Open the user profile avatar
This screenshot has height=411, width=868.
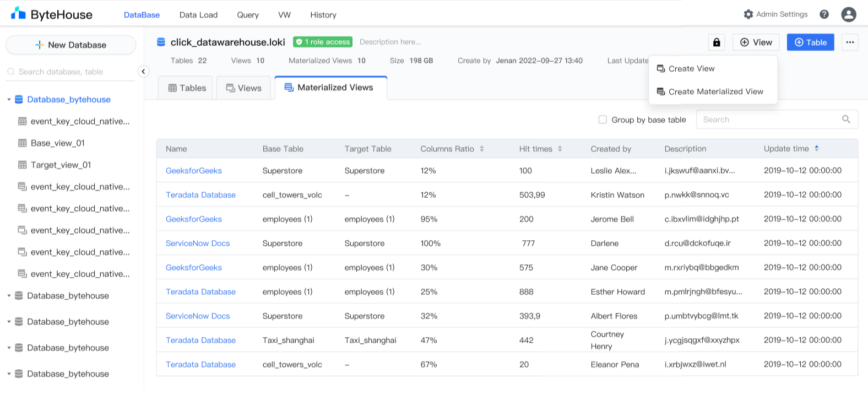click(x=848, y=14)
